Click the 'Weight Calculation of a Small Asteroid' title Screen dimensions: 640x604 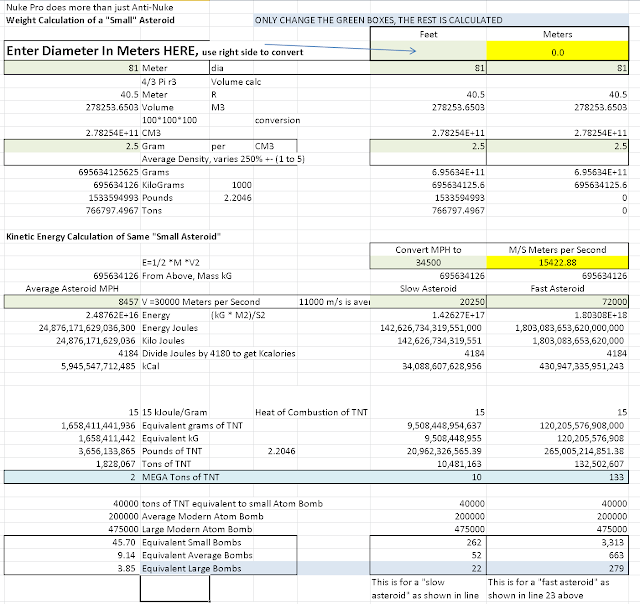[x=90, y=20]
